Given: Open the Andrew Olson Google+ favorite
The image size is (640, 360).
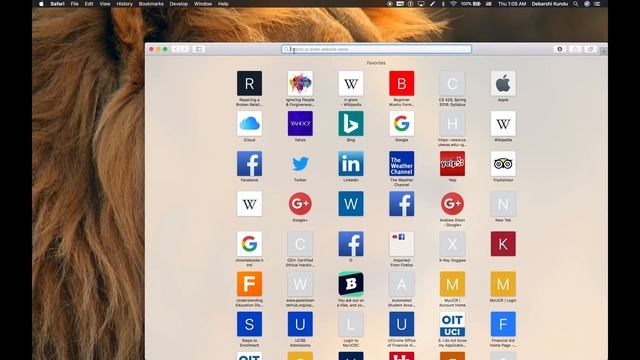Looking at the screenshot, I should click(452, 204).
